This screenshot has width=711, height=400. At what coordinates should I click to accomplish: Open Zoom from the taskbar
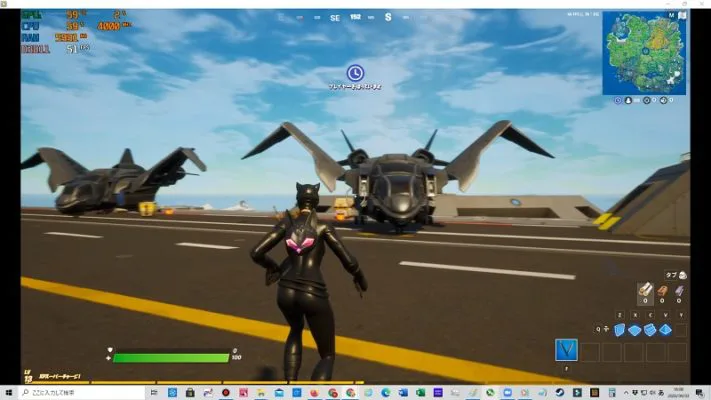(x=507, y=393)
